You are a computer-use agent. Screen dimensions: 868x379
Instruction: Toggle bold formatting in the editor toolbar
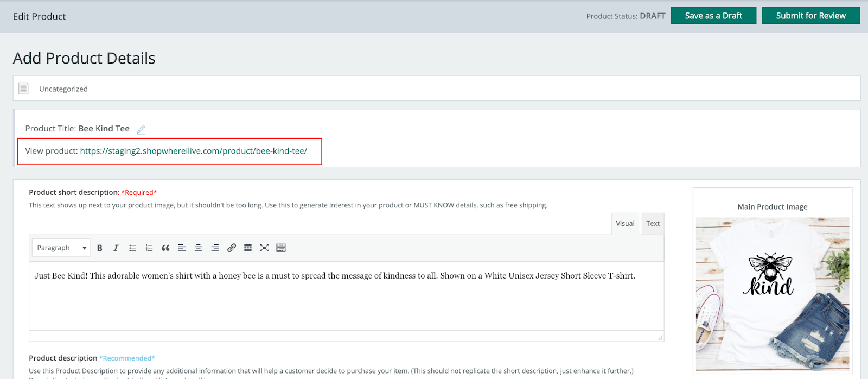[x=99, y=248]
